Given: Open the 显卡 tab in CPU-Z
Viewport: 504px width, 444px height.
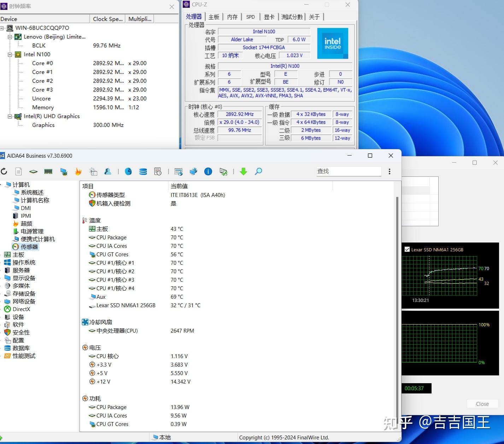Looking at the screenshot, I should [x=269, y=16].
